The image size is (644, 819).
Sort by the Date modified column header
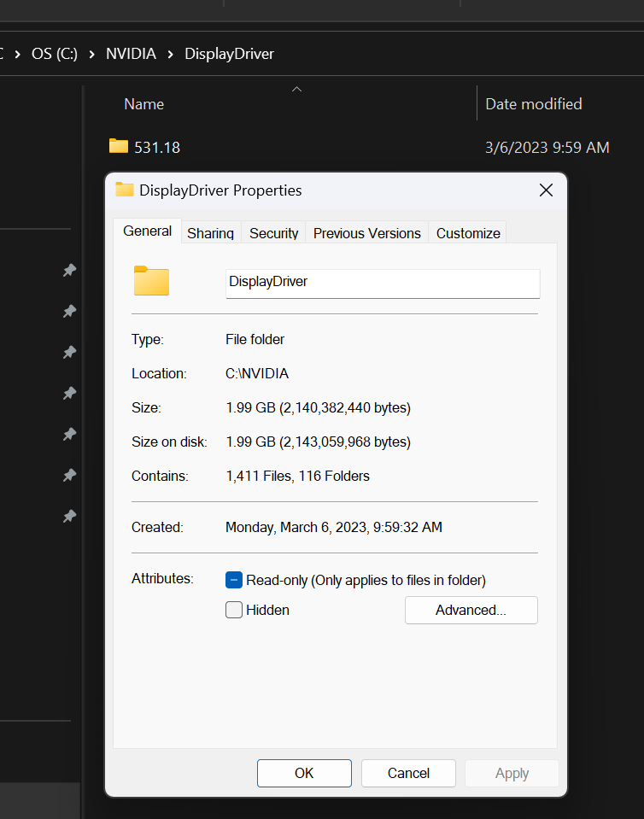534,104
